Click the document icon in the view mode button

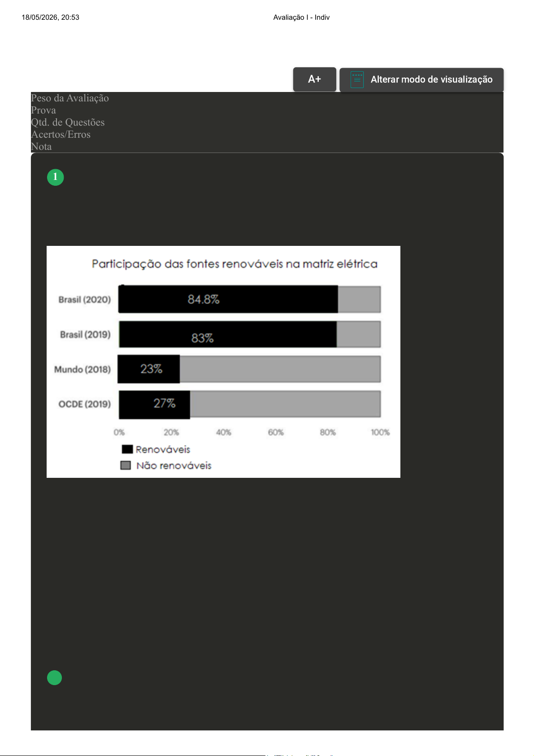tap(357, 80)
